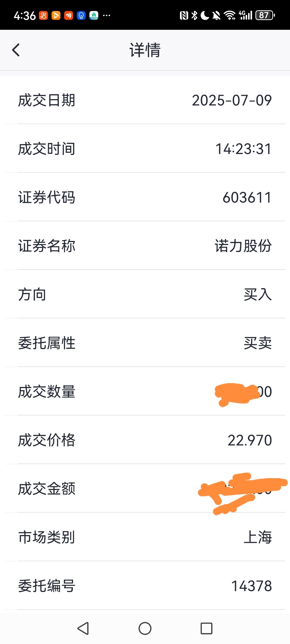Select the 成交时间 value 14:23:31
Screen dimensions: 290x644
point(244,149)
